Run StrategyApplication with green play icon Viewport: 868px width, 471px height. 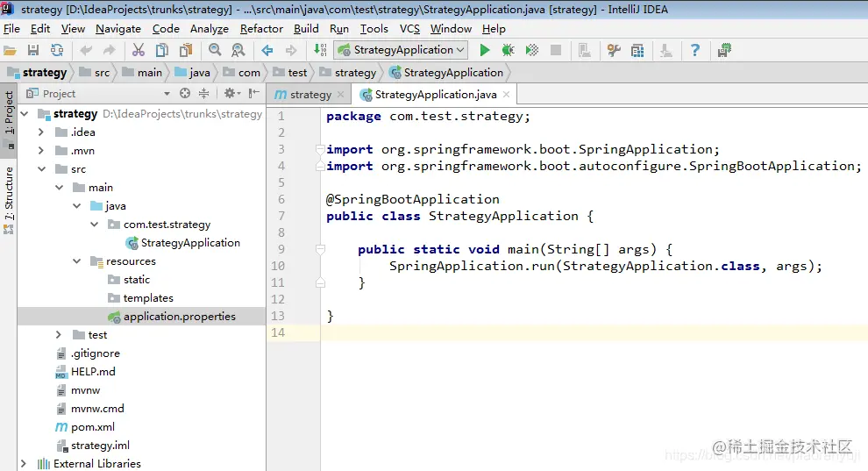484,50
